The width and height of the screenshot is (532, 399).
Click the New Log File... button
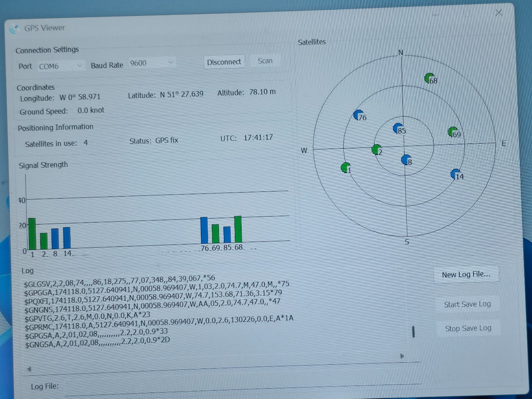click(x=466, y=275)
